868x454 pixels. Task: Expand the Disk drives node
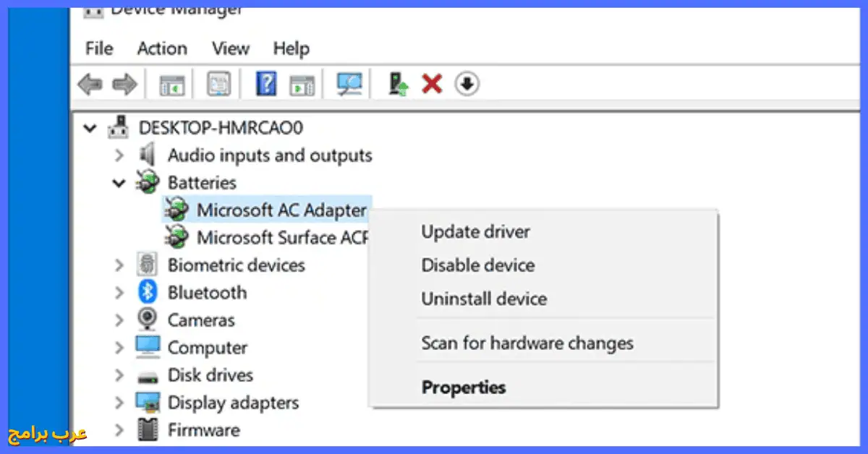pyautogui.click(x=119, y=375)
